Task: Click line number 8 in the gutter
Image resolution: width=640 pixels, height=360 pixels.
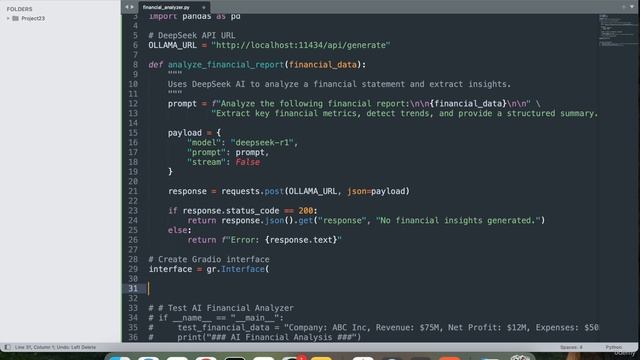Action: coord(135,64)
